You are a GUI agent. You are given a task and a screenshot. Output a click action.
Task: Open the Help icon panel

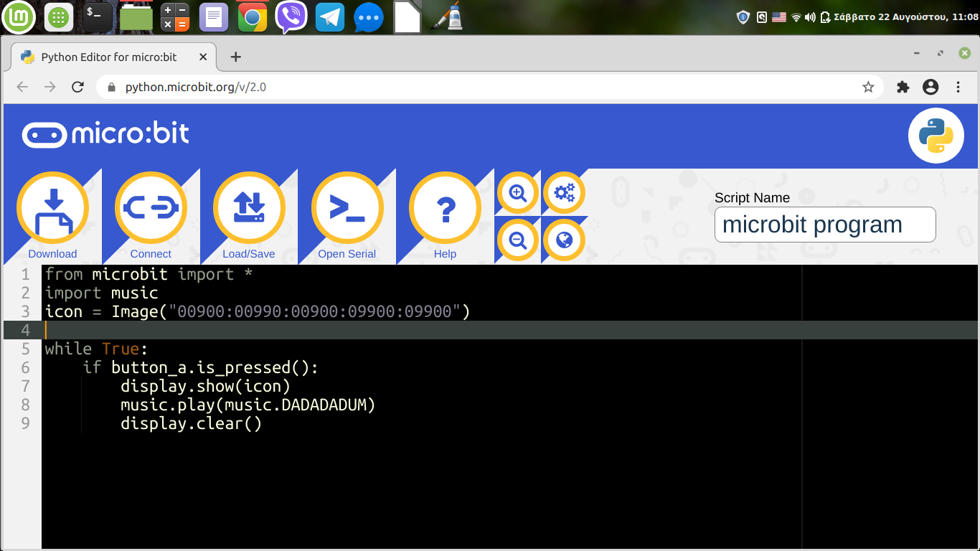445,208
